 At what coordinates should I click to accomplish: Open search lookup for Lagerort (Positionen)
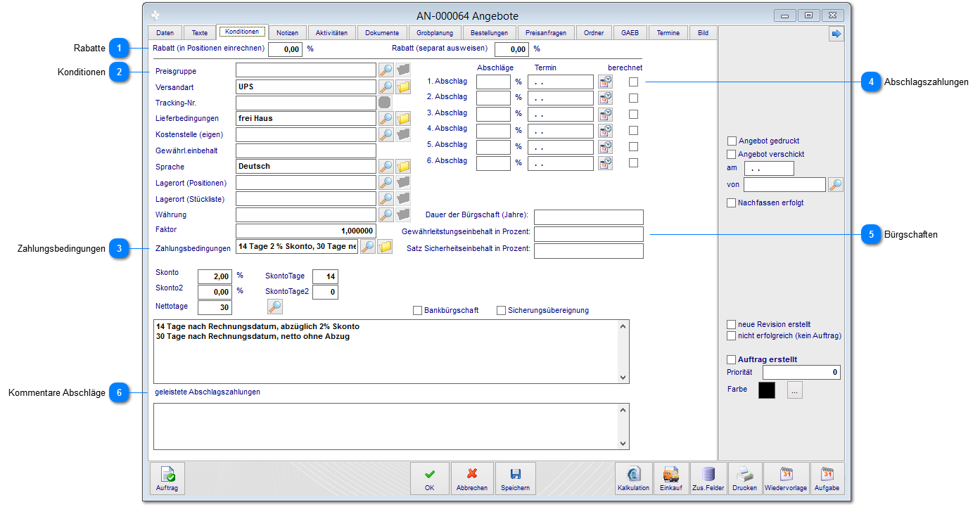click(386, 182)
